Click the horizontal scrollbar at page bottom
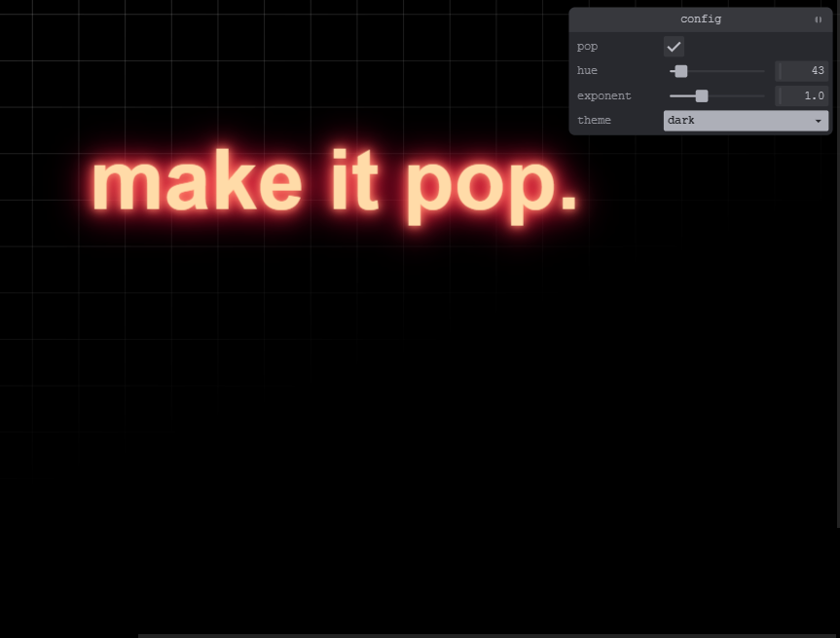Screen dimensions: 840x638 coord(487,635)
